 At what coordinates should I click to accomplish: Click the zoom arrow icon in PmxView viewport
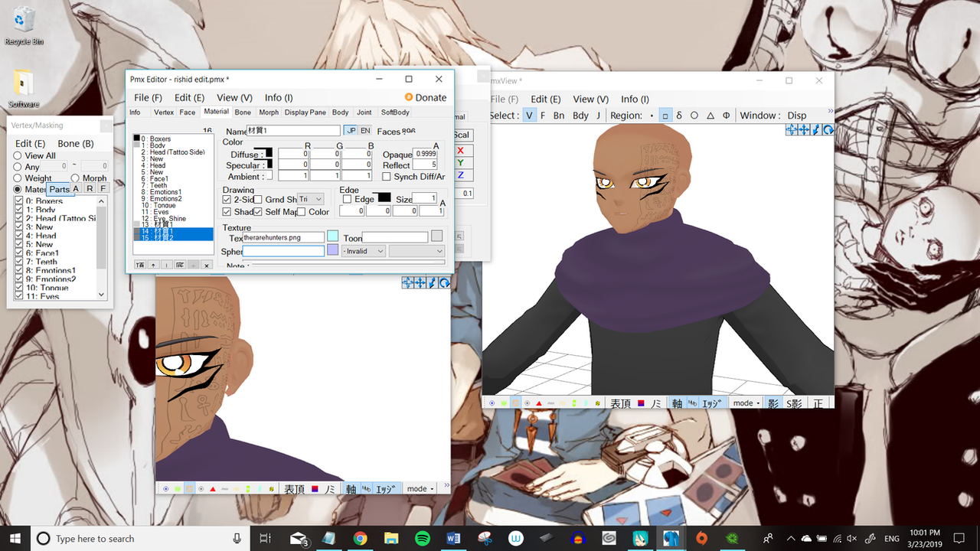[x=816, y=129]
